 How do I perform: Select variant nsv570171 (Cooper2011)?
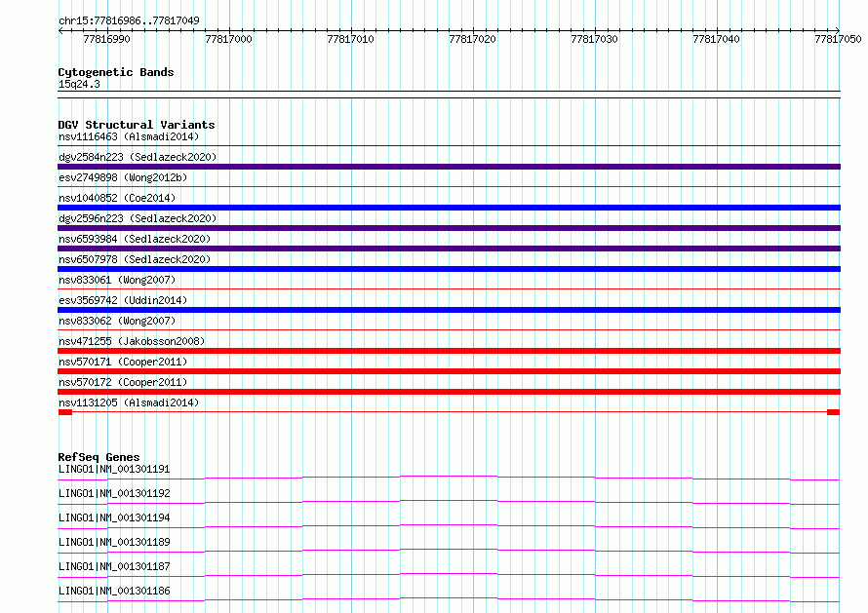123,362
